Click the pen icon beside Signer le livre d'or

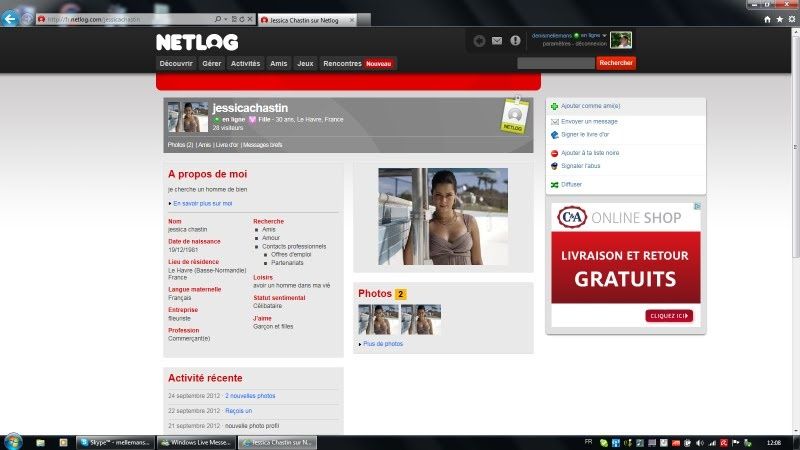pyautogui.click(x=555, y=135)
